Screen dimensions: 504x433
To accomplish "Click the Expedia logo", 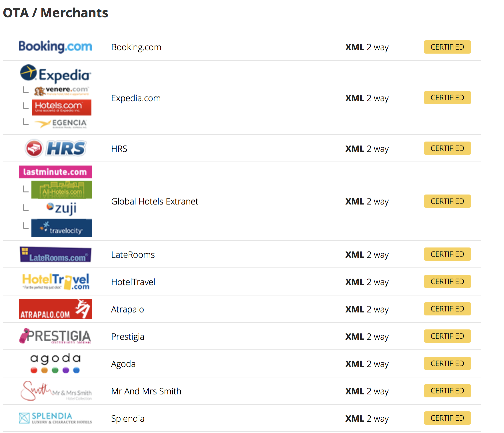I will tap(55, 74).
